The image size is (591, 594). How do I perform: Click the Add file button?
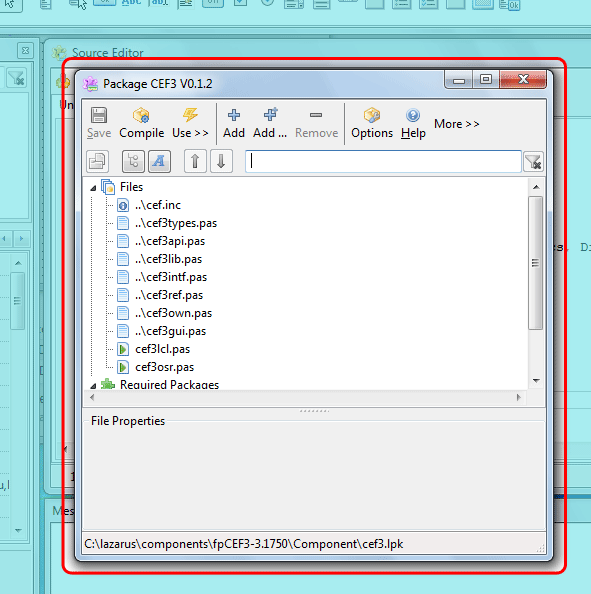tap(234, 123)
